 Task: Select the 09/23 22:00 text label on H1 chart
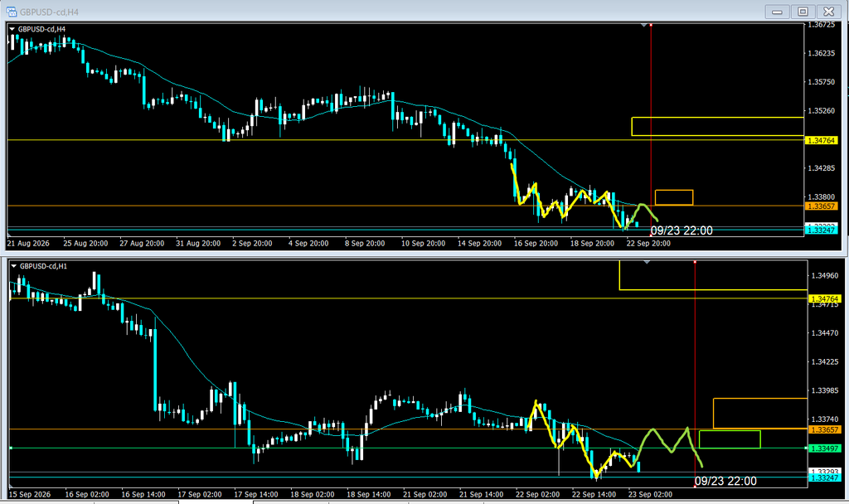click(x=725, y=481)
